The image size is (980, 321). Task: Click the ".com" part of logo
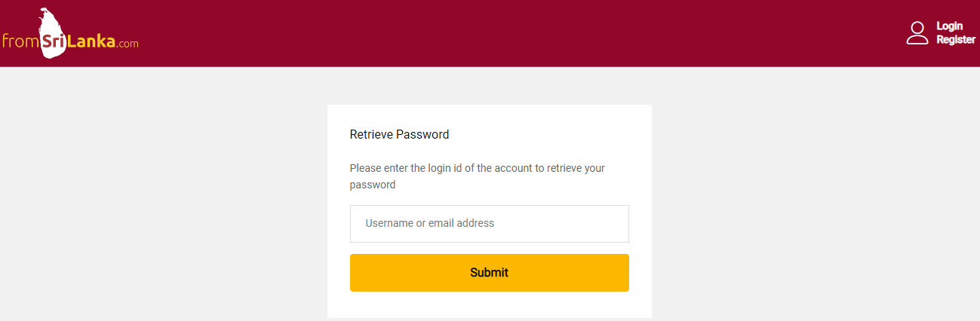127,44
